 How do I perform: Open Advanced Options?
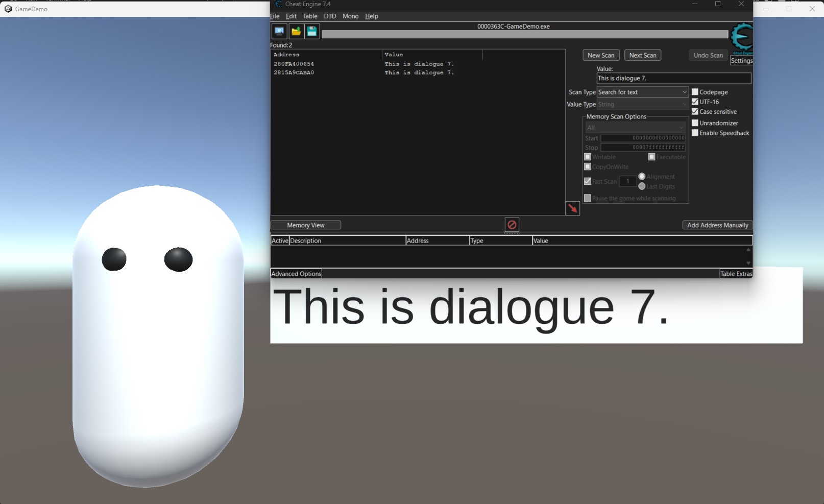[296, 274]
